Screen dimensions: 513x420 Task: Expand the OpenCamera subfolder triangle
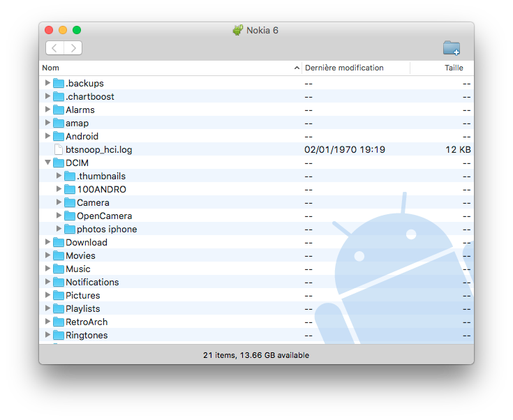(x=59, y=215)
